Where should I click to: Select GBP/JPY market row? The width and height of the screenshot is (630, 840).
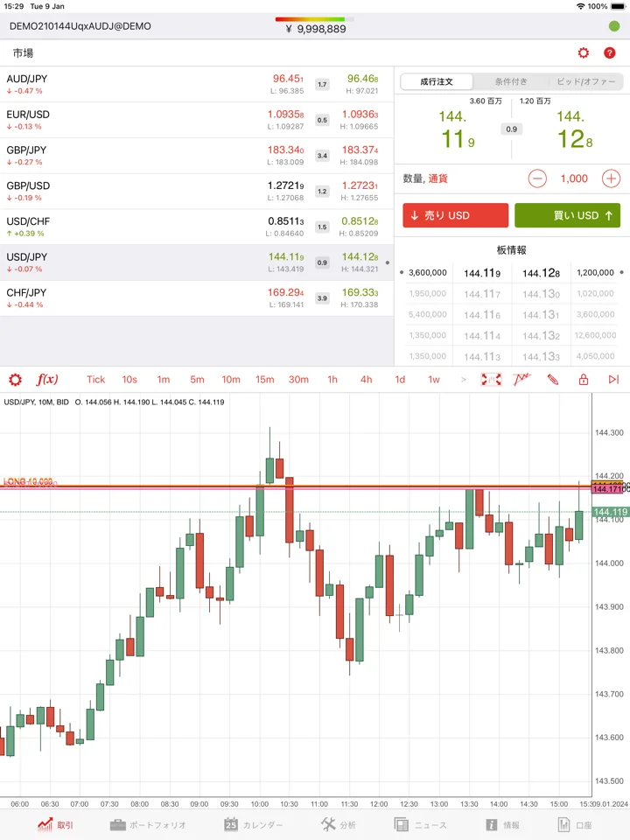pos(197,156)
